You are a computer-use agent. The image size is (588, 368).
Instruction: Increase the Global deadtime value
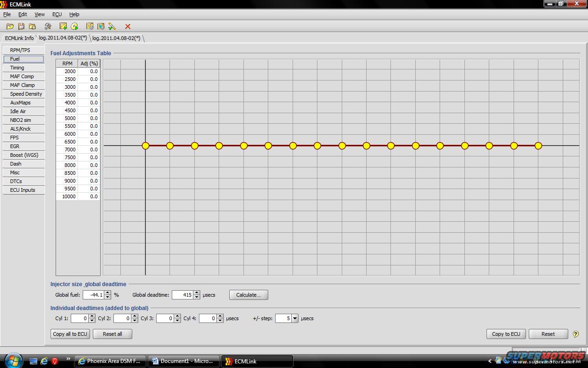click(x=197, y=293)
